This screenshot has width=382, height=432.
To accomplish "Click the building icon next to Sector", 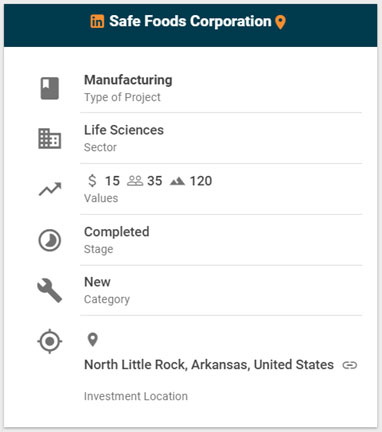I will pos(50,139).
